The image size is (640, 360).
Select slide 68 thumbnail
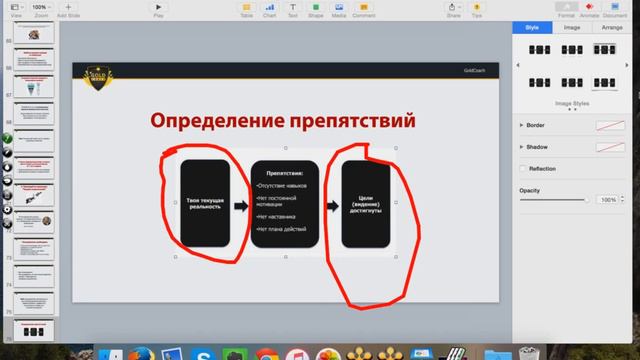34,113
